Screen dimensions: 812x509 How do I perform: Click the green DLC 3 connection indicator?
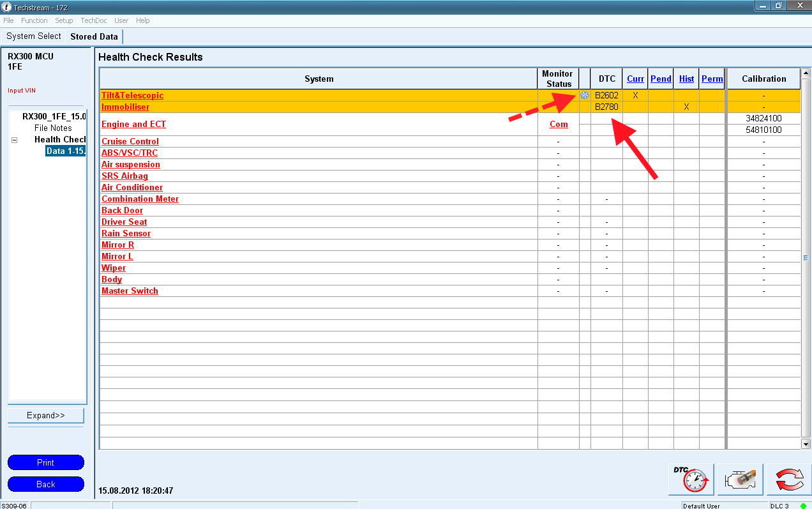[x=803, y=506]
